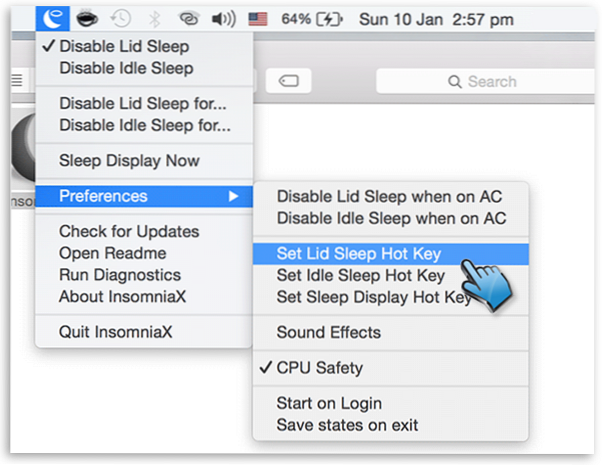Choose Sleep Display Now
The image size is (602, 465).
tap(129, 161)
